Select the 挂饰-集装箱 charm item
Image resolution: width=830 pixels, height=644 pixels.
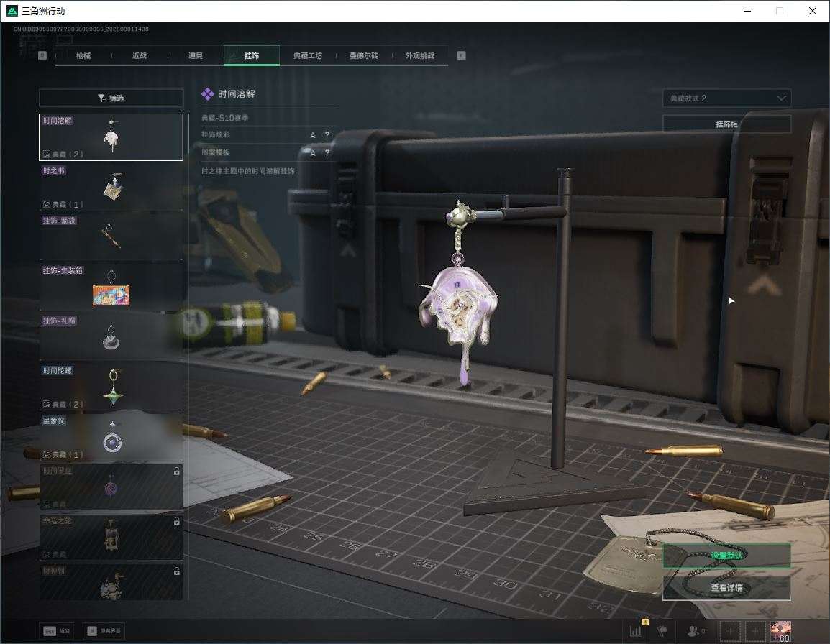(111, 287)
